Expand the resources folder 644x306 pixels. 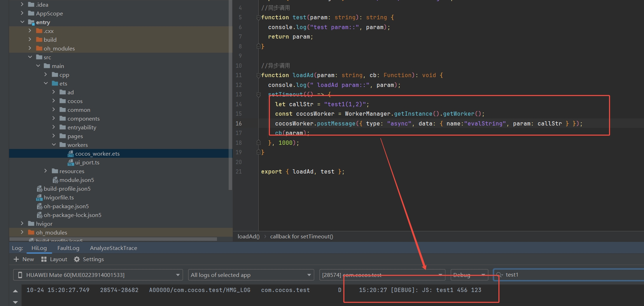point(46,171)
